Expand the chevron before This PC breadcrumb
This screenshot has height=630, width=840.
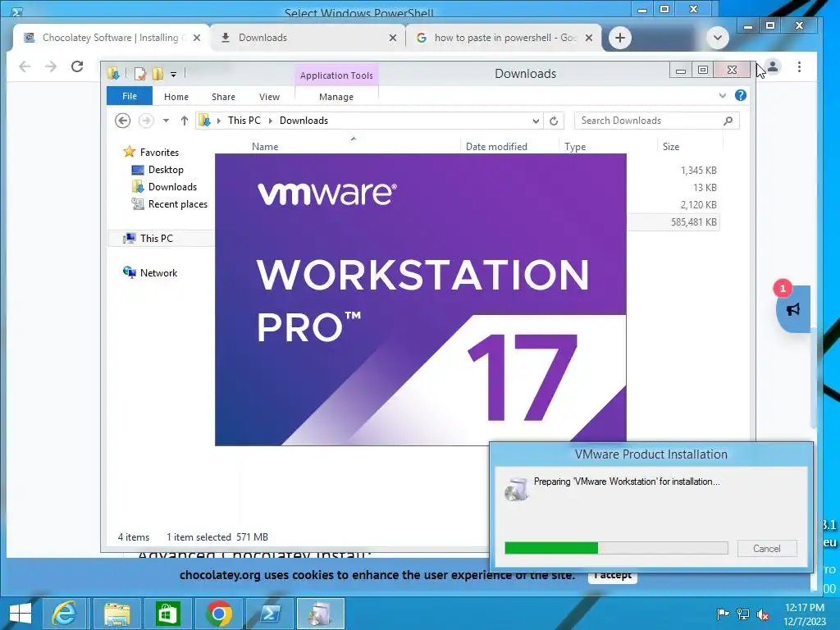coord(218,121)
